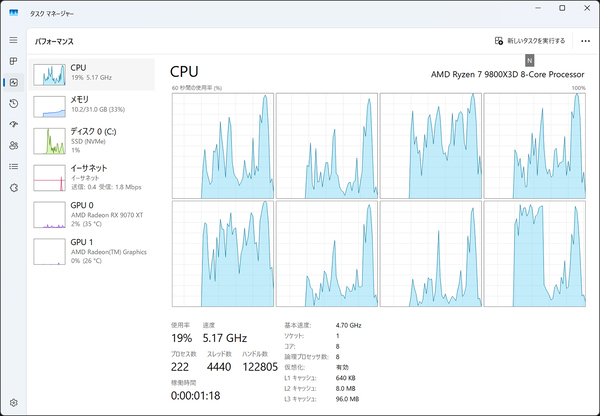Image resolution: width=600 pixels, height=416 pixels.
Task: Open the Startup apps page icon
Action: pos(13,124)
